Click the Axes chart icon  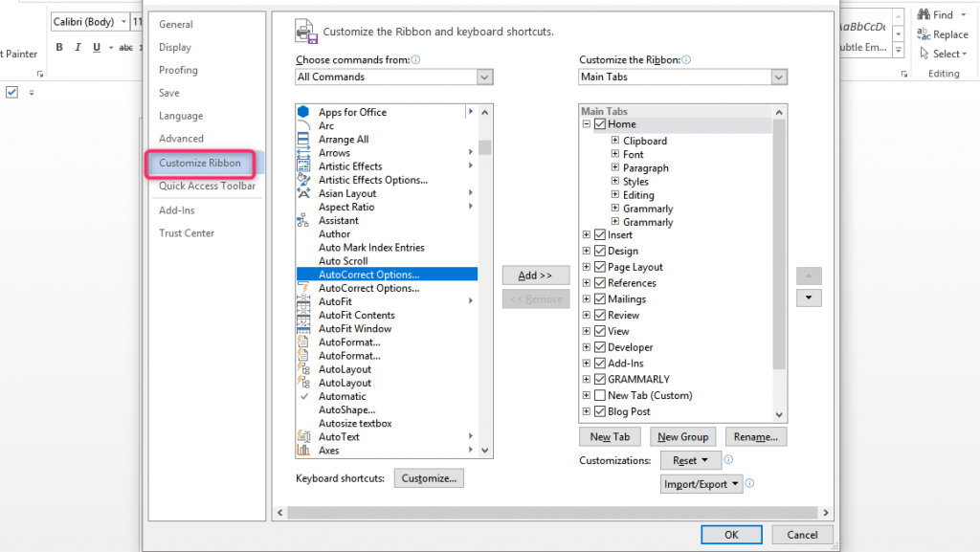(303, 451)
